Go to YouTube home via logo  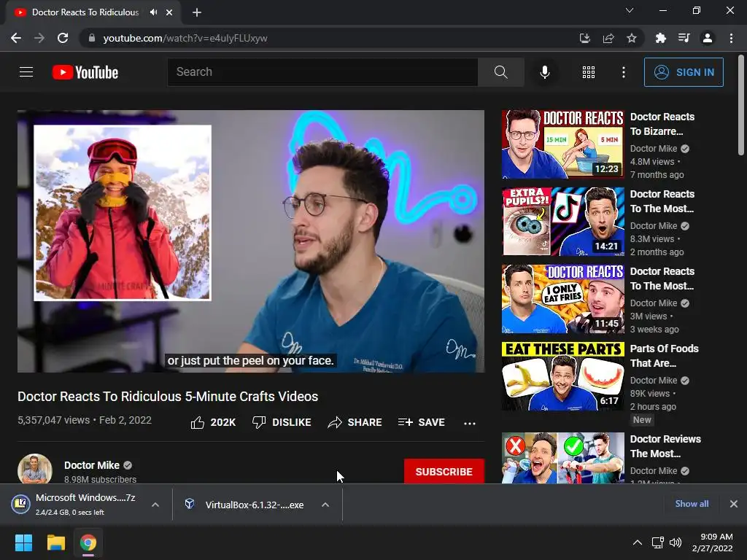pyautogui.click(x=85, y=72)
